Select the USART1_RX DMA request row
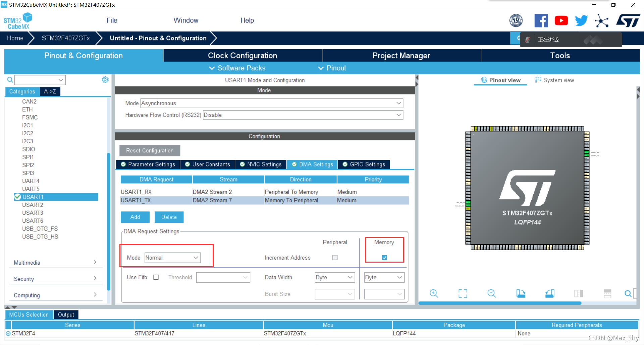 (x=265, y=192)
